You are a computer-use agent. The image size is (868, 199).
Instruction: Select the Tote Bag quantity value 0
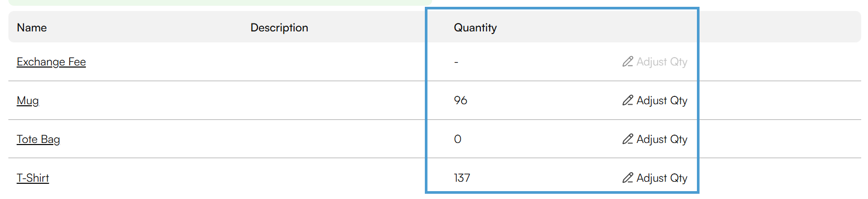pyautogui.click(x=458, y=139)
